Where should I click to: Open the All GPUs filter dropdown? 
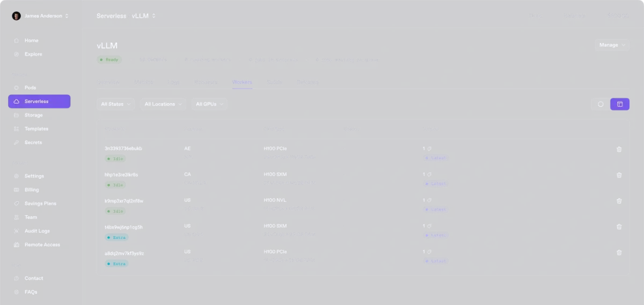click(x=210, y=104)
